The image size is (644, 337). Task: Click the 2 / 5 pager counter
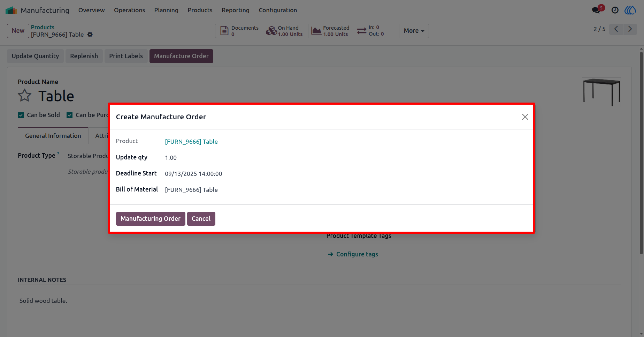[x=599, y=29]
